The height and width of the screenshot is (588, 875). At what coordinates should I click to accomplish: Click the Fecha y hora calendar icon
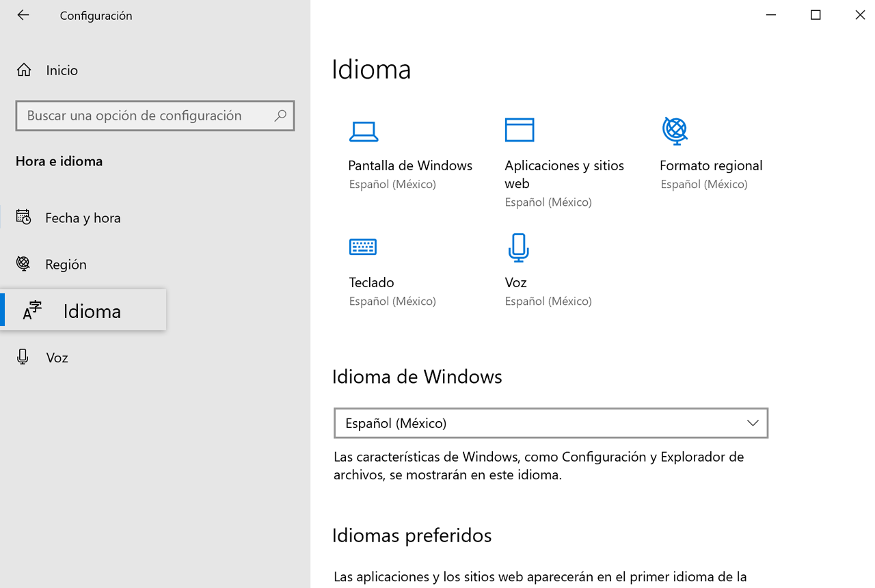pos(24,217)
